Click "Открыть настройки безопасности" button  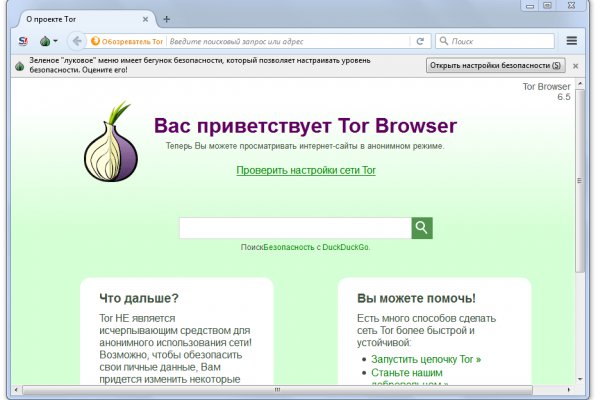click(x=496, y=65)
